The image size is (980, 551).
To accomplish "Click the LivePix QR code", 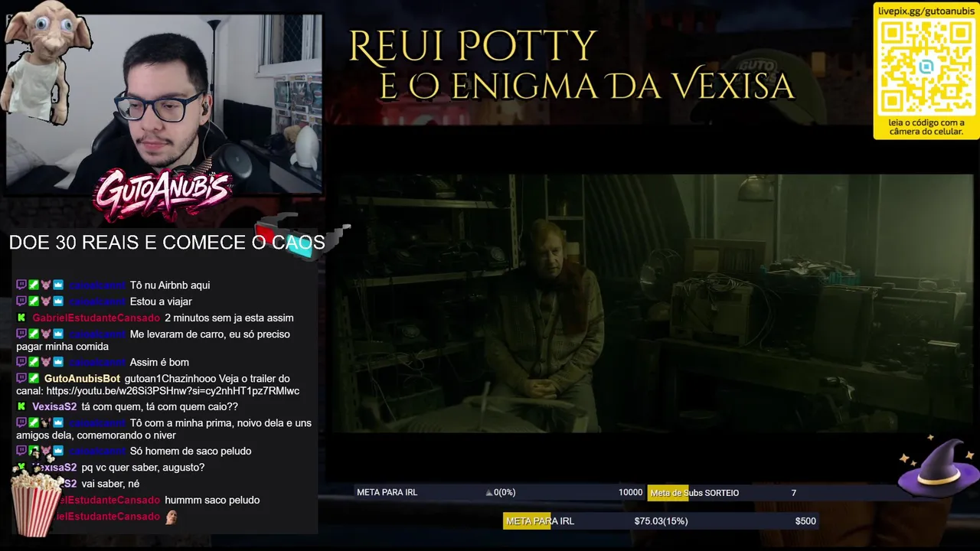I will pyautogui.click(x=926, y=67).
